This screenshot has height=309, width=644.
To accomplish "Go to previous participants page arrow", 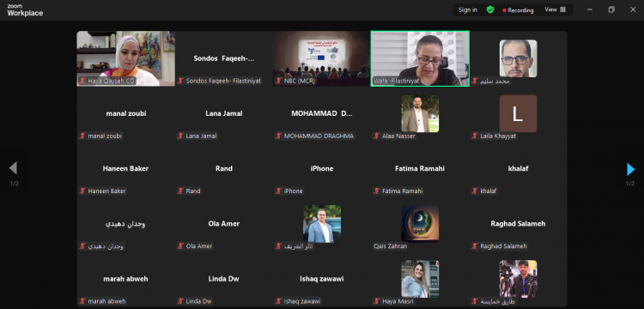I will pos(13,168).
